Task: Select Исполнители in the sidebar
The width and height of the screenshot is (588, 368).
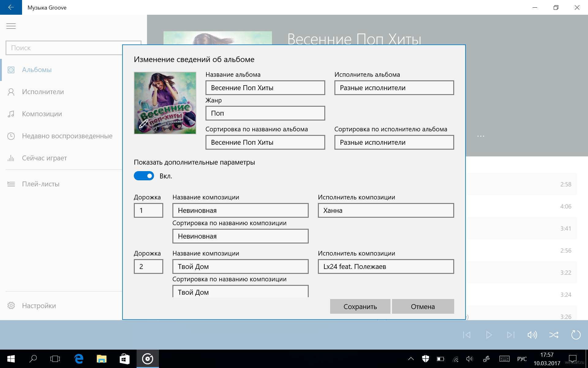Action: point(43,92)
